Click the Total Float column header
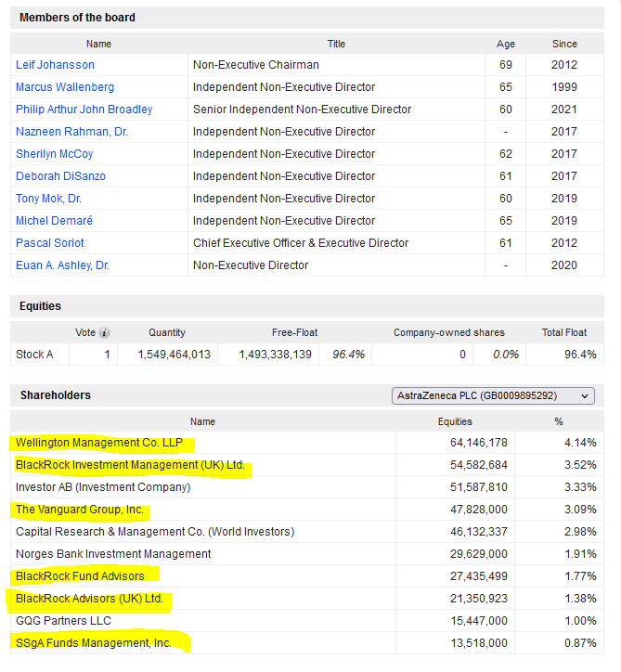This screenshot has width=621, height=672. click(x=564, y=332)
